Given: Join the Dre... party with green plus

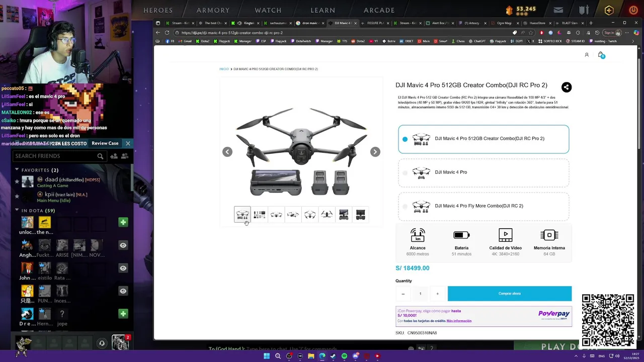Looking at the screenshot, I should click(123, 314).
